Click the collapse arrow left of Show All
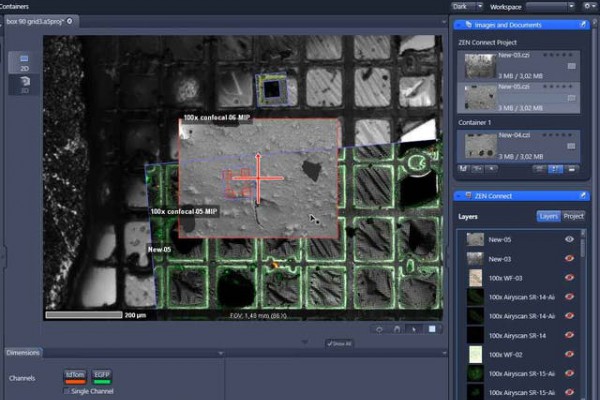The height and width of the screenshot is (400, 600). (x=305, y=341)
